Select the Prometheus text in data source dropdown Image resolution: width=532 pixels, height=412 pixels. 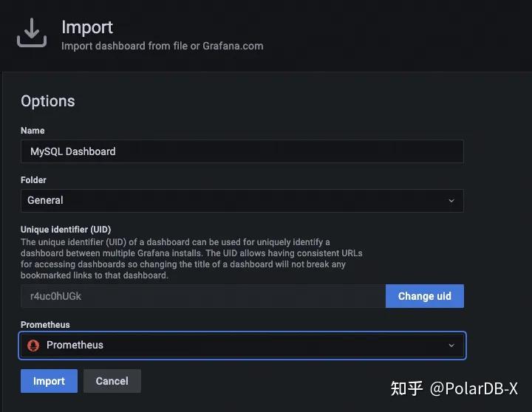(75, 346)
